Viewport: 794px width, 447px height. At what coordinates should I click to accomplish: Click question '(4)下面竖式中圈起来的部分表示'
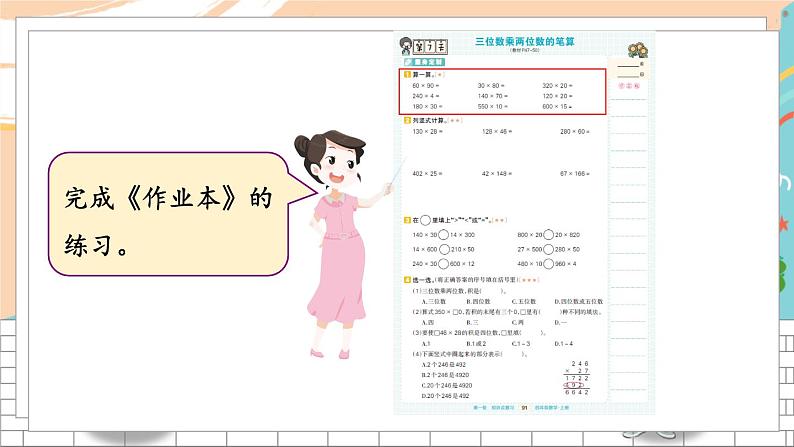click(470, 354)
